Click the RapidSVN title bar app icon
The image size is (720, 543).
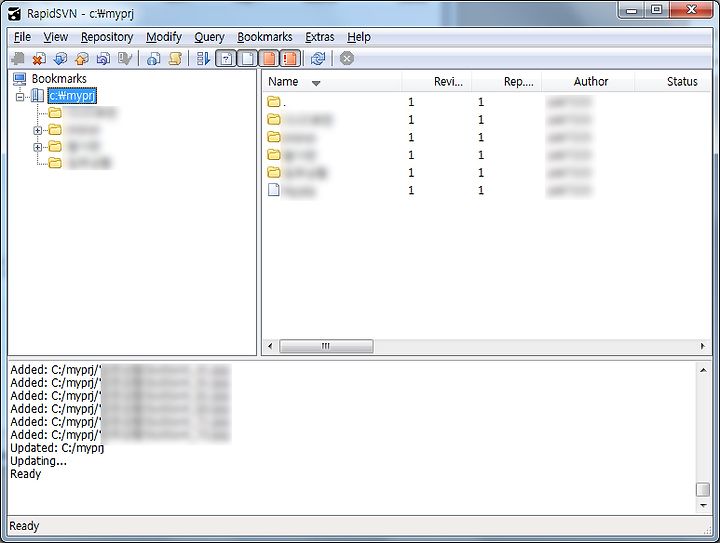click(14, 13)
